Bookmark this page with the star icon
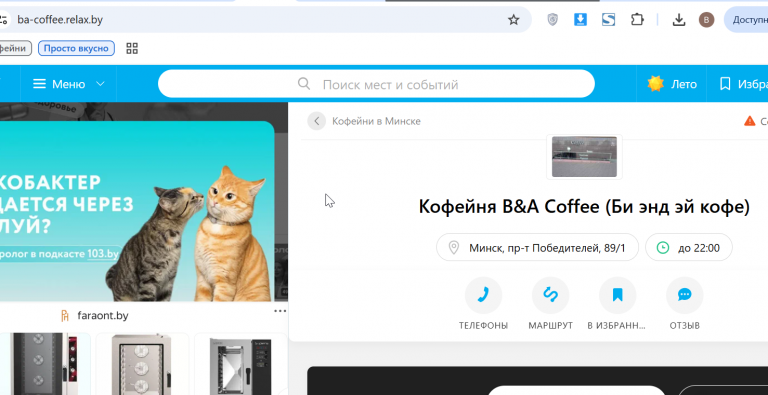The width and height of the screenshot is (768, 395). (513, 20)
